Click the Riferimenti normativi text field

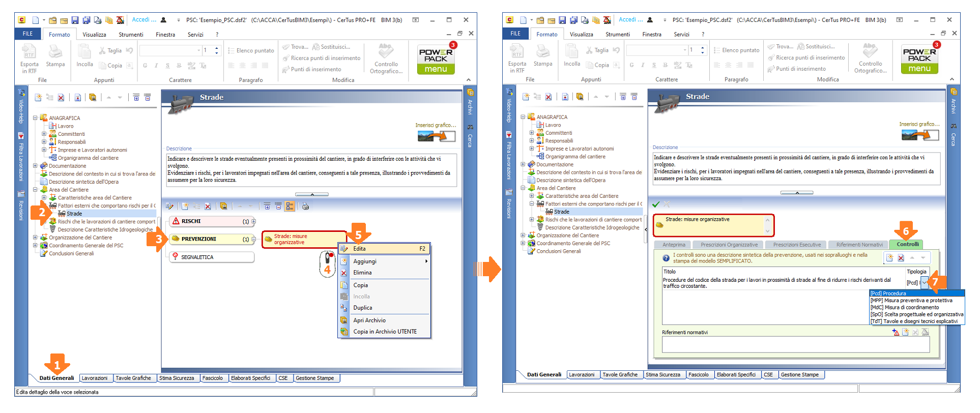795,344
